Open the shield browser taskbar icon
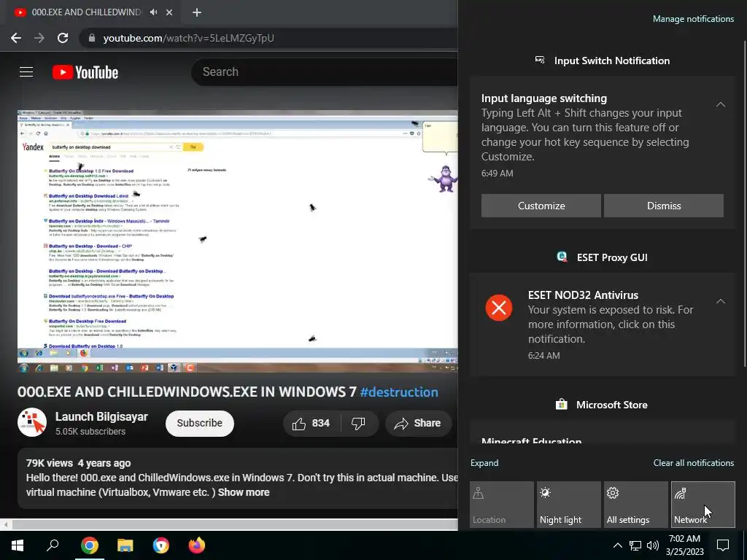 pos(161,545)
